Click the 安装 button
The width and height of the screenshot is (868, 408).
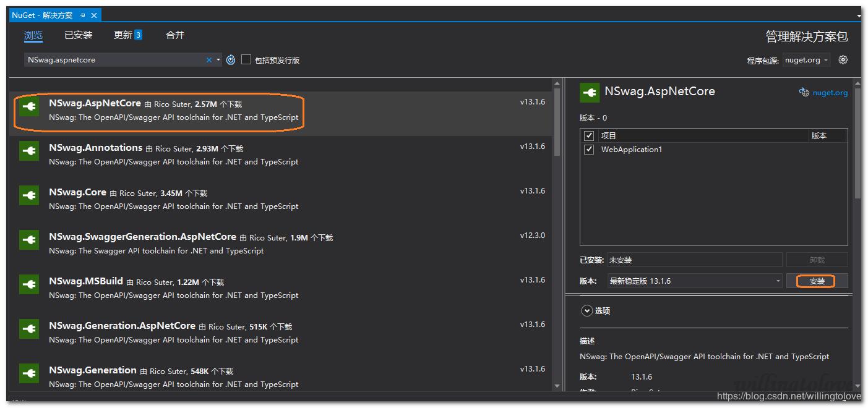point(817,281)
